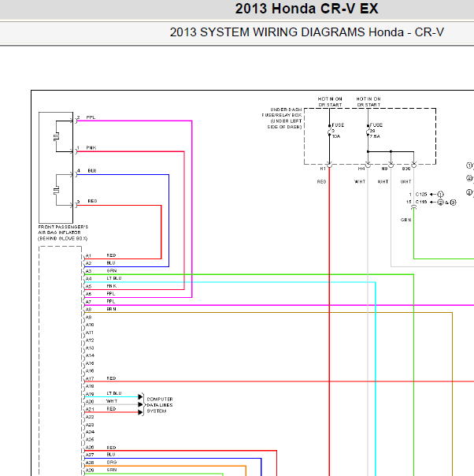Select pin label A14

pos(90,355)
